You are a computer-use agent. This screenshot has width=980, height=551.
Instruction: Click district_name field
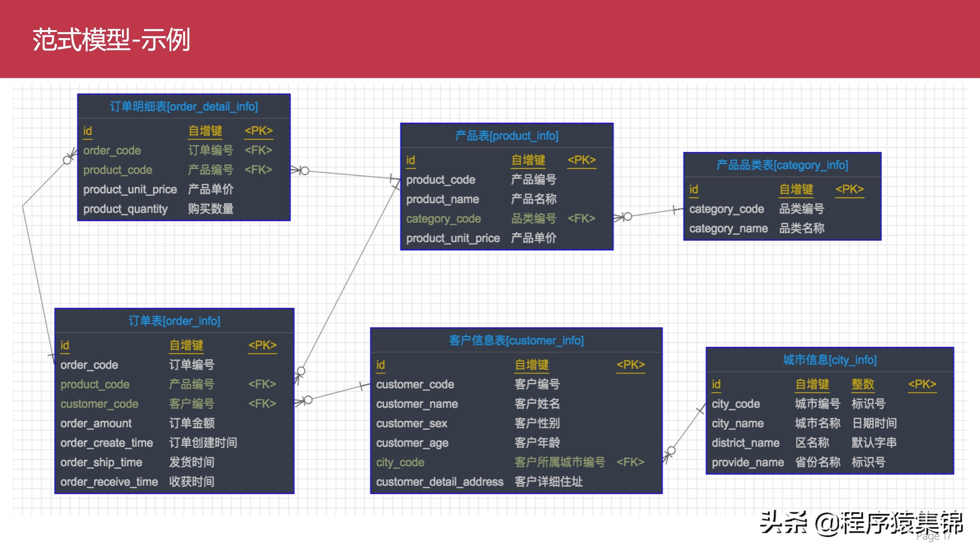[x=745, y=443]
